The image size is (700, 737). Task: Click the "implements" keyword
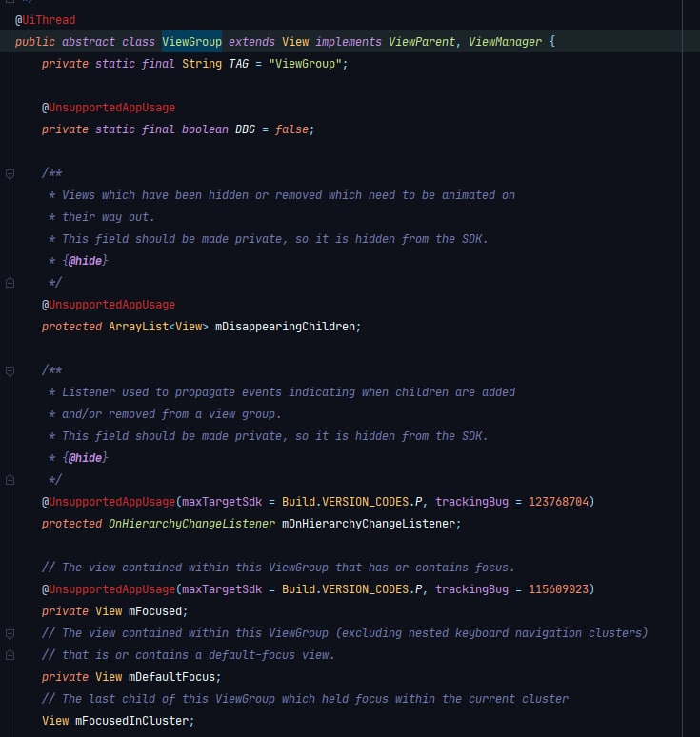[x=349, y=42]
